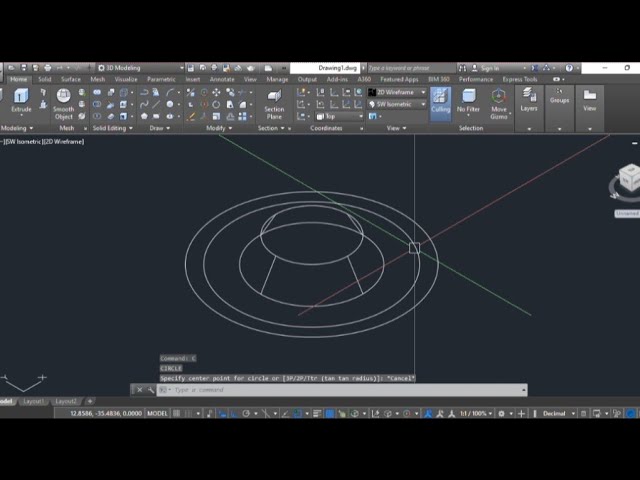
Task: Switch to the Solid ribbon tab
Action: coord(45,79)
